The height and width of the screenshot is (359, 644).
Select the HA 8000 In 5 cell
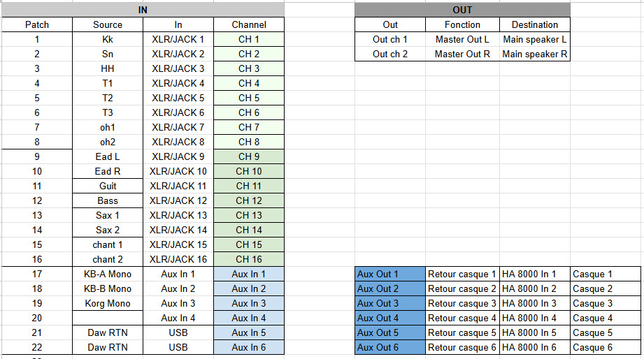tap(535, 333)
